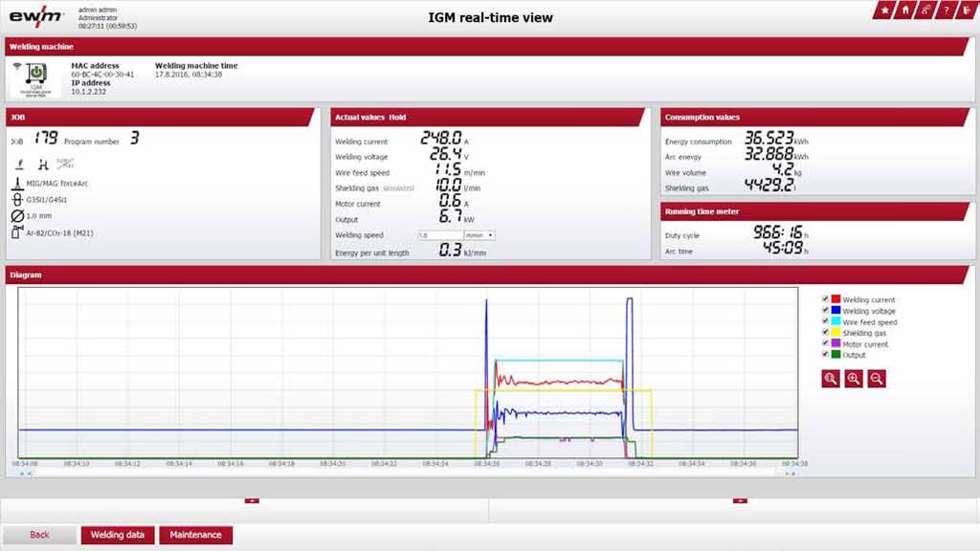Open the user settings icon
Viewport: 980px width, 551px height.
click(925, 10)
